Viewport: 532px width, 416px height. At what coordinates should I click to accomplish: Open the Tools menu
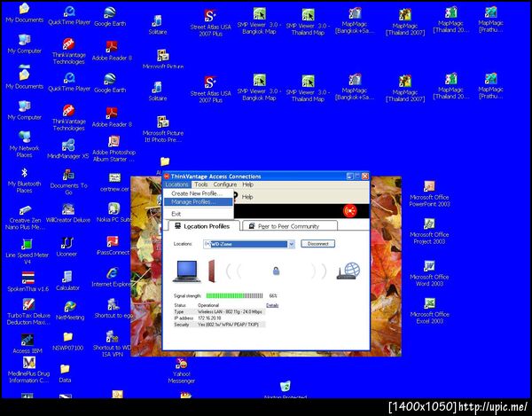pyautogui.click(x=201, y=184)
